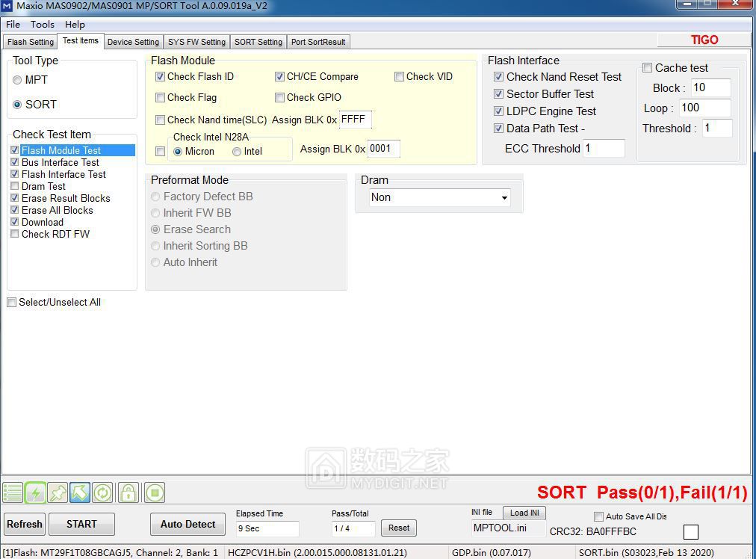The image size is (756, 559).
Task: Click the Maxio app icon in title bar
Action: 7,6
